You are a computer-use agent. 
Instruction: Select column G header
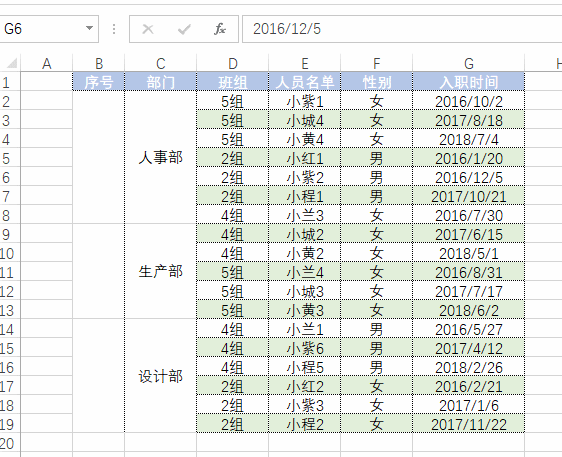(x=469, y=64)
